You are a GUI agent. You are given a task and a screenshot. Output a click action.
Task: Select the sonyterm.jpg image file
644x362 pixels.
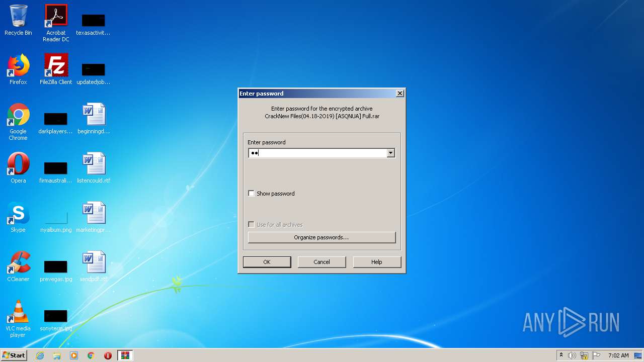coord(56,319)
